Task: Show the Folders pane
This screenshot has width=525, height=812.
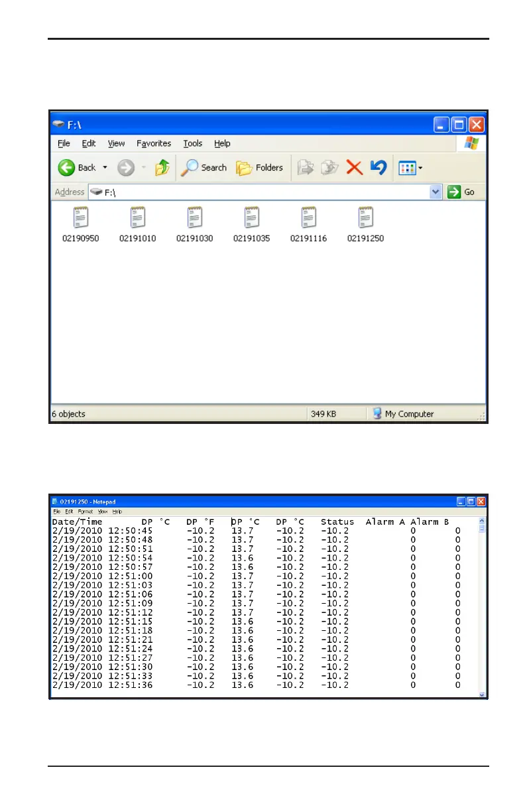Action: click(260, 168)
